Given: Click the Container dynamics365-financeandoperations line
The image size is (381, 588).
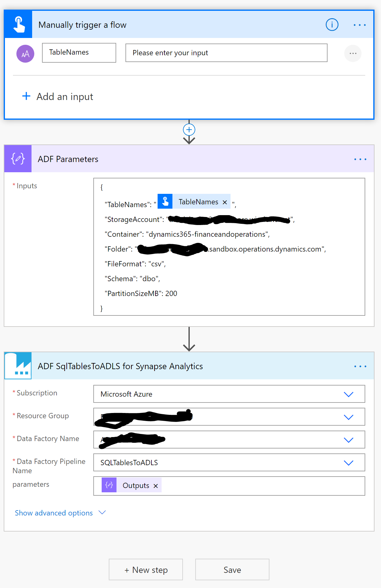Looking at the screenshot, I should (187, 234).
